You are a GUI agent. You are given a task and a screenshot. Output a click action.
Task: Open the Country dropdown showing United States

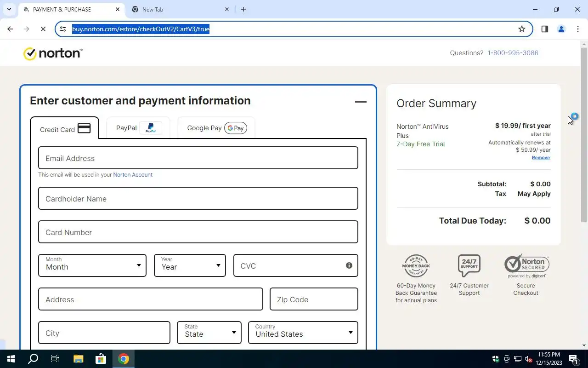[x=303, y=333]
